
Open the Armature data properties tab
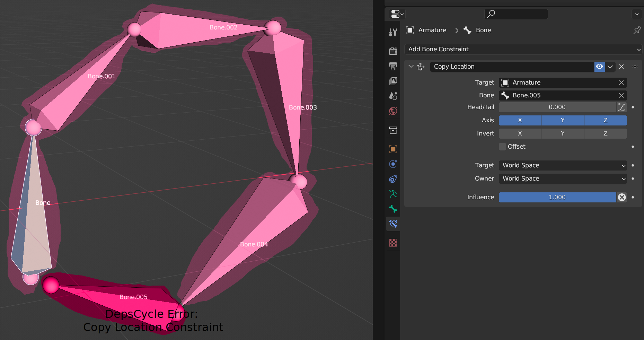point(393,194)
